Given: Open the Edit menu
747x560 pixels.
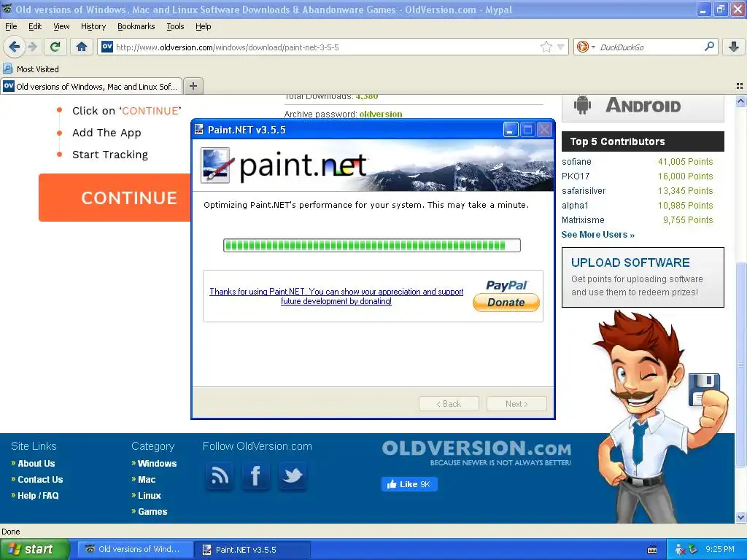Looking at the screenshot, I should 35,26.
